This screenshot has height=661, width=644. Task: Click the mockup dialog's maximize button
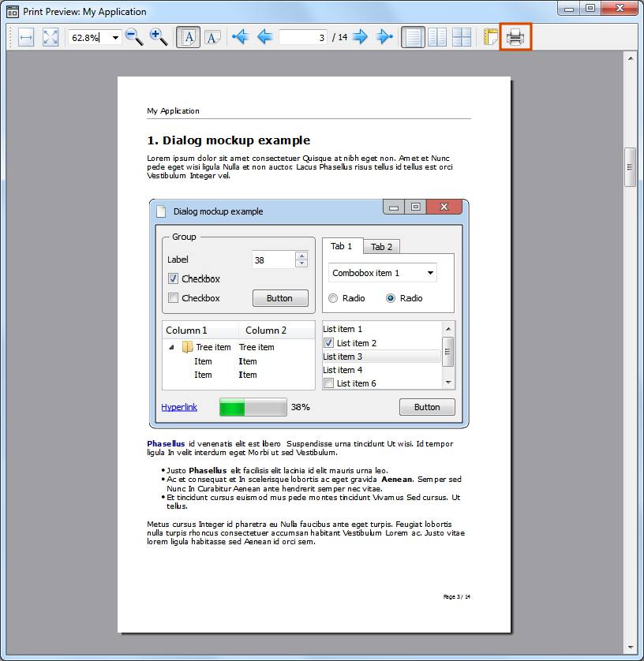point(415,207)
